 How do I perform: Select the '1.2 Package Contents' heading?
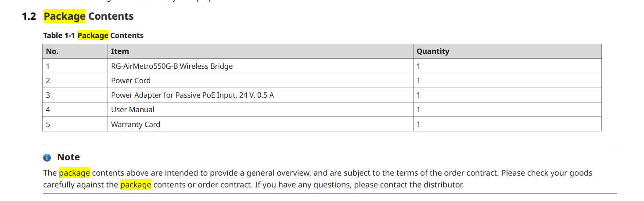point(78,17)
